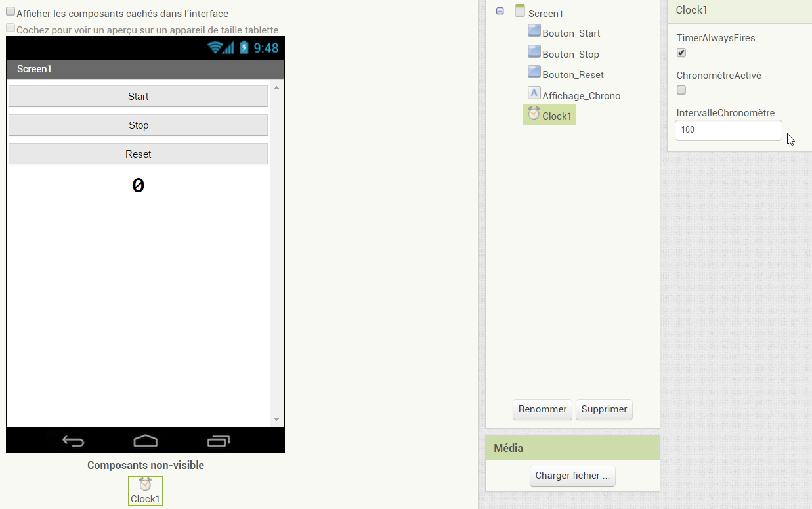Select the Bouton_Reset icon in component tree
812x509 pixels.
[534, 74]
